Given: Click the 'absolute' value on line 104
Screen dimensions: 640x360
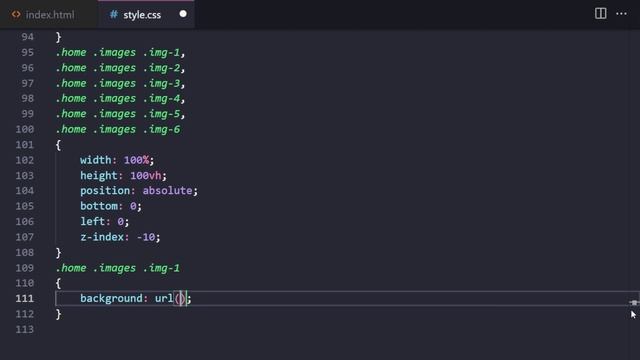Looking at the screenshot, I should tap(167, 191).
